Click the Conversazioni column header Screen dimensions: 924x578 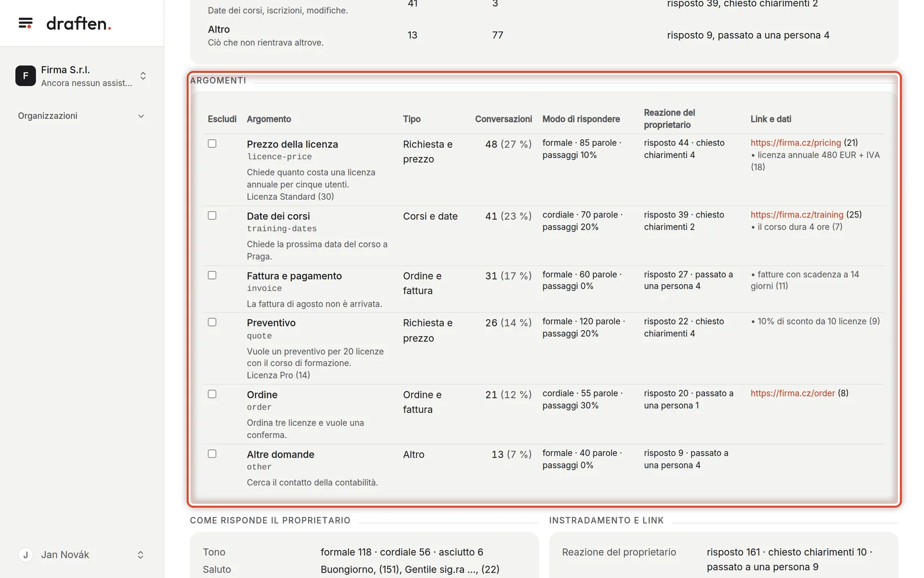point(503,119)
